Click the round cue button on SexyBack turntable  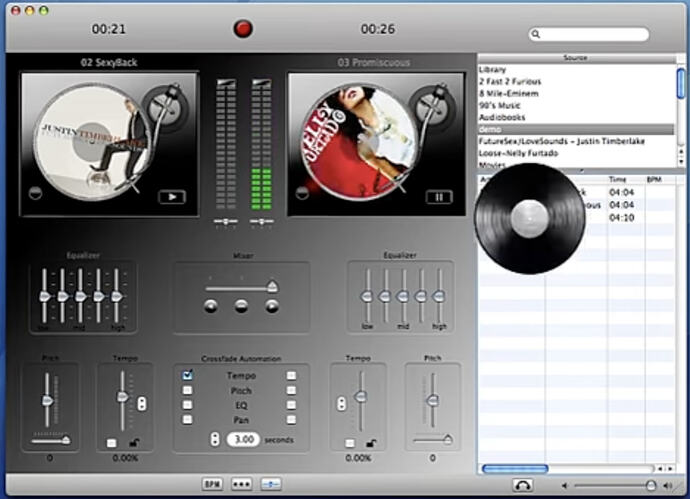35,193
